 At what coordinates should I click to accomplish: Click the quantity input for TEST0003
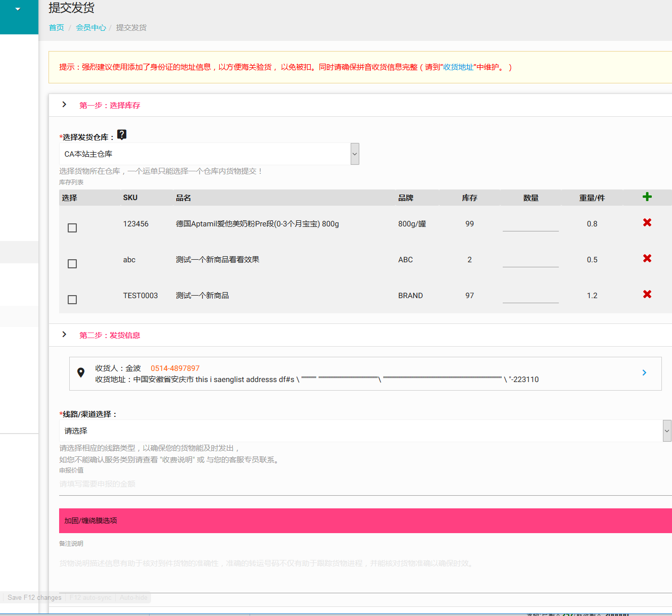531,296
